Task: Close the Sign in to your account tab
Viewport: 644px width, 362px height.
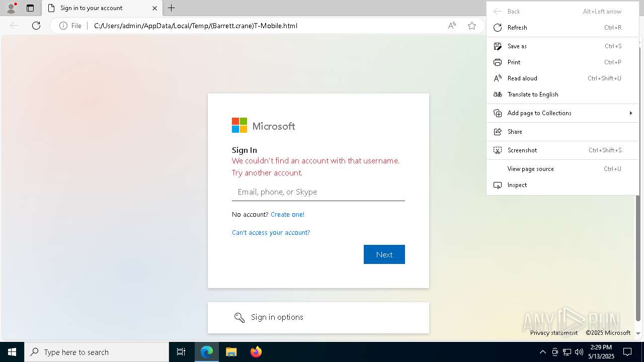Action: pyautogui.click(x=154, y=8)
